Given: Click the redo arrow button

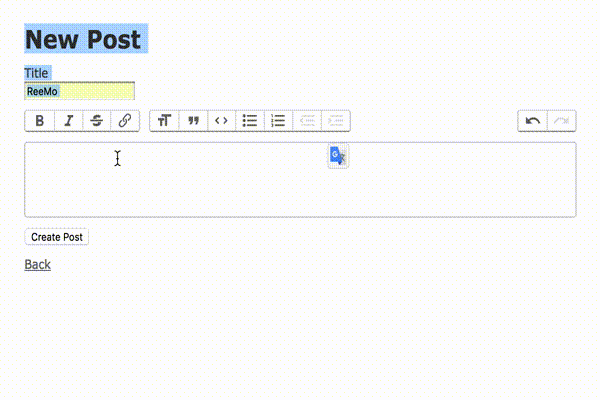Looking at the screenshot, I should click(562, 121).
